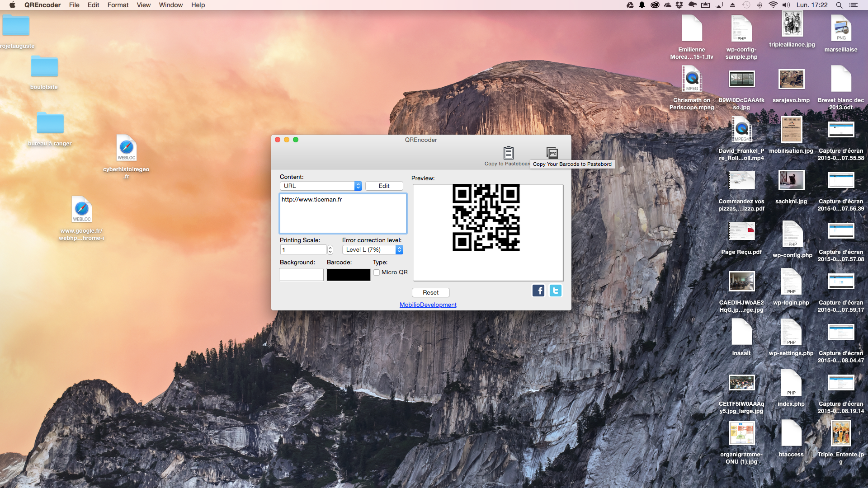868x488 pixels.
Task: Click the Printing Scale stepper arrows
Action: pyautogui.click(x=330, y=250)
